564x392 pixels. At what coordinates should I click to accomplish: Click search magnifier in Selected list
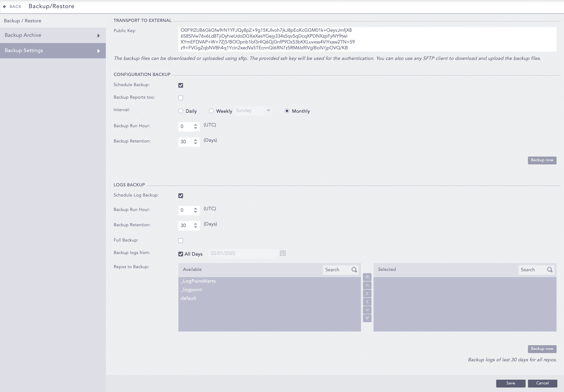tap(550, 270)
